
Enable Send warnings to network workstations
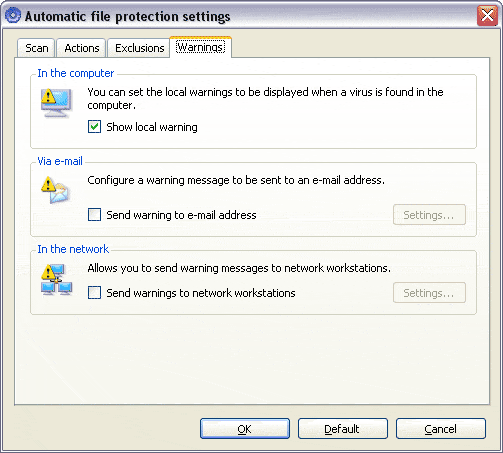pos(94,293)
